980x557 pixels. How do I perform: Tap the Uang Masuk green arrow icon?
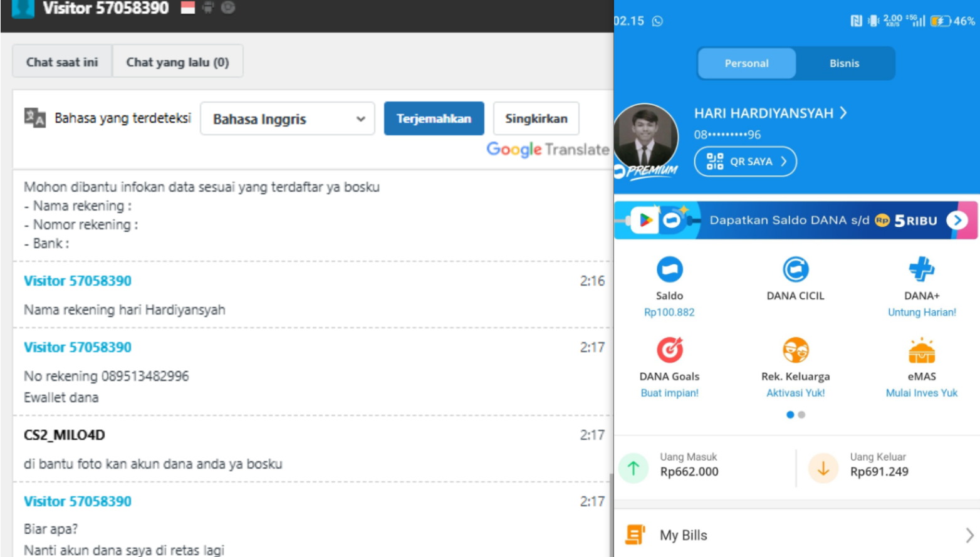tap(633, 468)
